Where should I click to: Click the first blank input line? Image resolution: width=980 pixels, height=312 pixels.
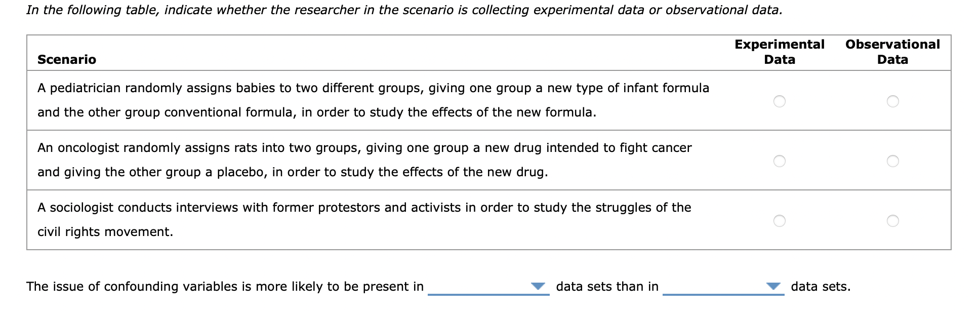pos(488,294)
